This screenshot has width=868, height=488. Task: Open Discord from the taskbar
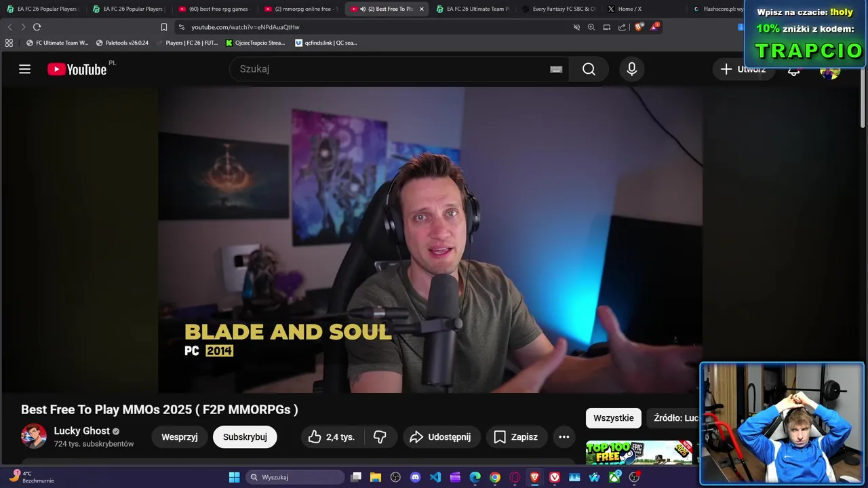[x=416, y=477]
